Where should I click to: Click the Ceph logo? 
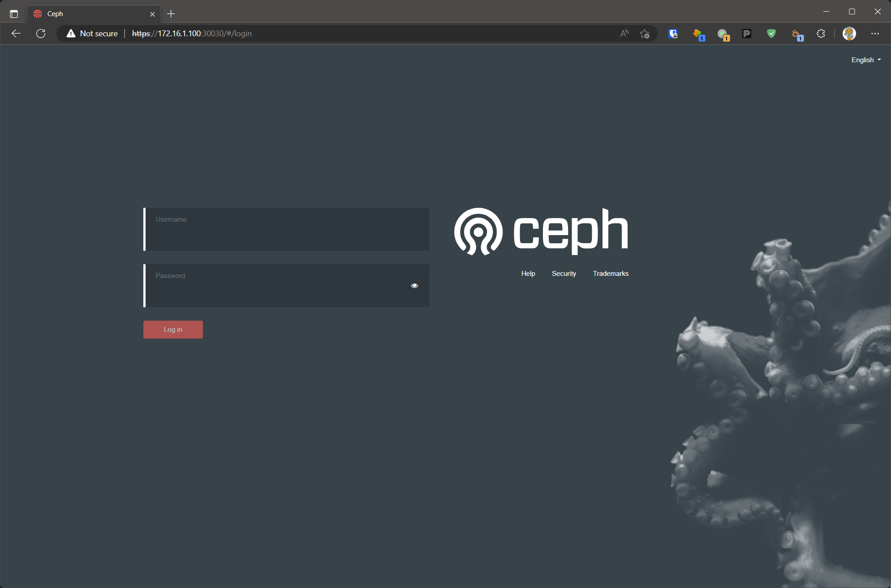tap(541, 232)
